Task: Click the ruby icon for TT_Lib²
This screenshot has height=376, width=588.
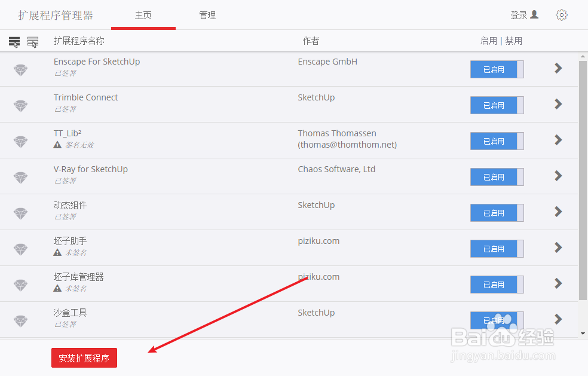Action: [21, 142]
